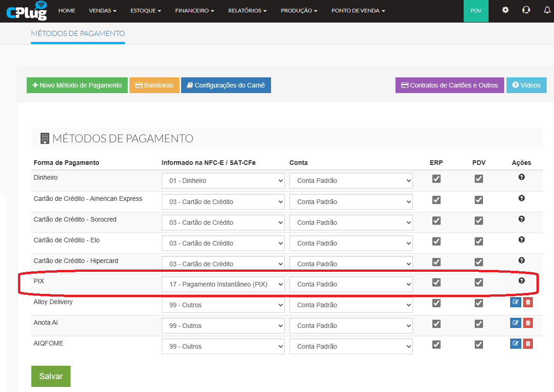Click the Anota Ai row label

coord(46,322)
